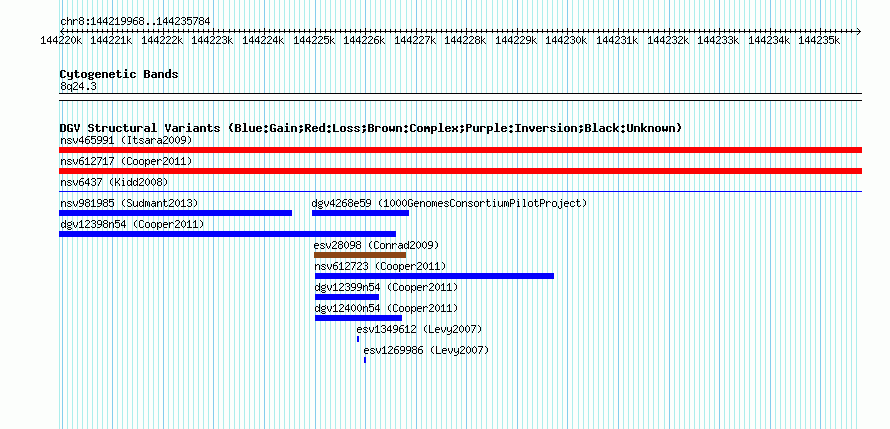The height and width of the screenshot is (429, 890).
Task: Click the 144231k ruler tick label
Action: [618, 40]
